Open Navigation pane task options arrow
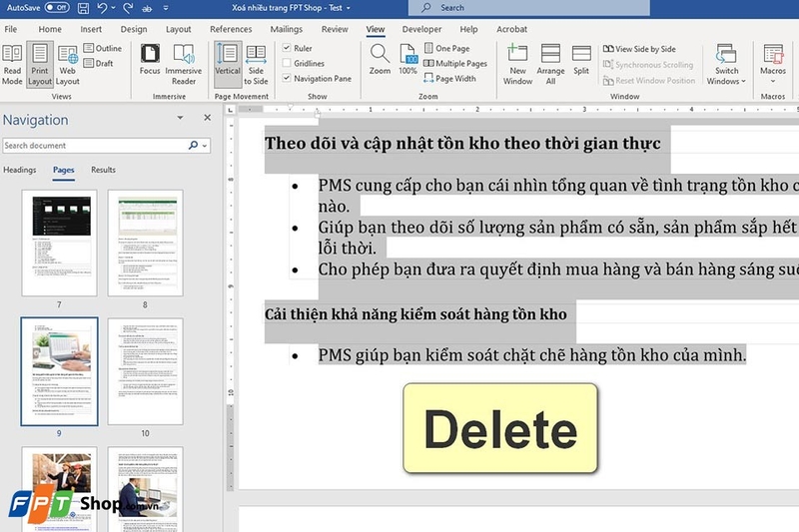 pos(180,118)
